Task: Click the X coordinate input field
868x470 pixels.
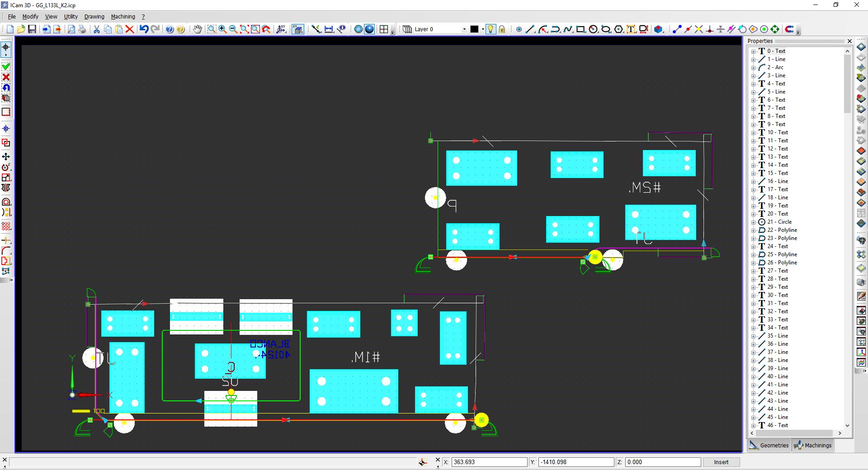Action: pyautogui.click(x=489, y=462)
